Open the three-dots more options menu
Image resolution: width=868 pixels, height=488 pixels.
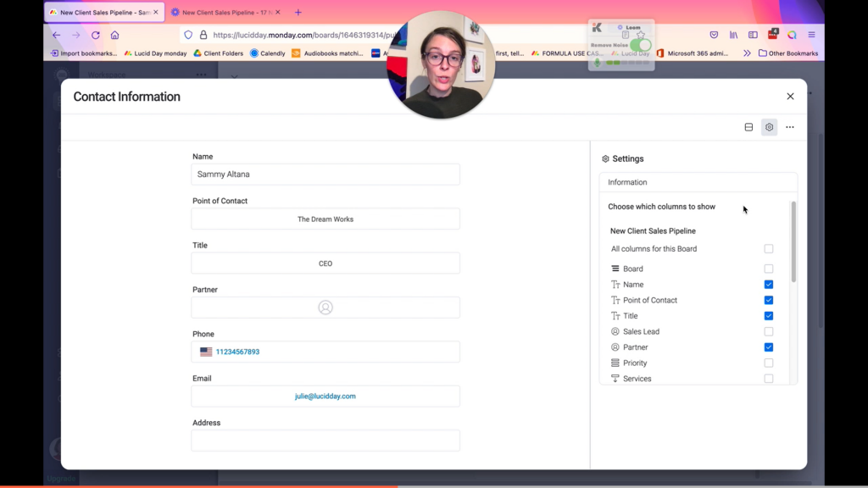point(790,127)
